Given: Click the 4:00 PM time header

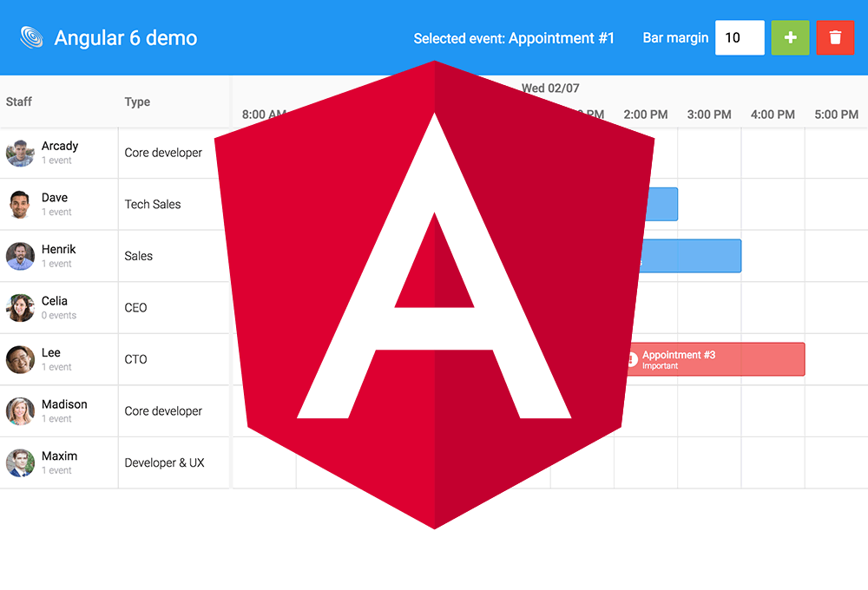Looking at the screenshot, I should coord(773,115).
